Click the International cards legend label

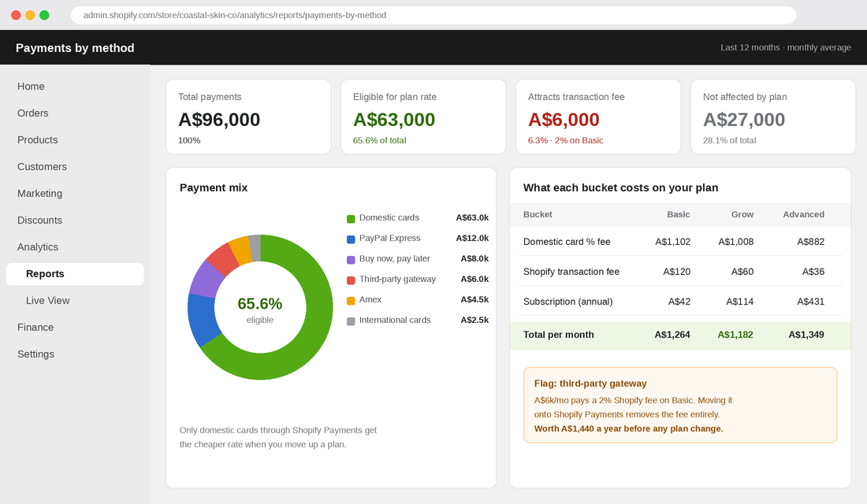[395, 320]
